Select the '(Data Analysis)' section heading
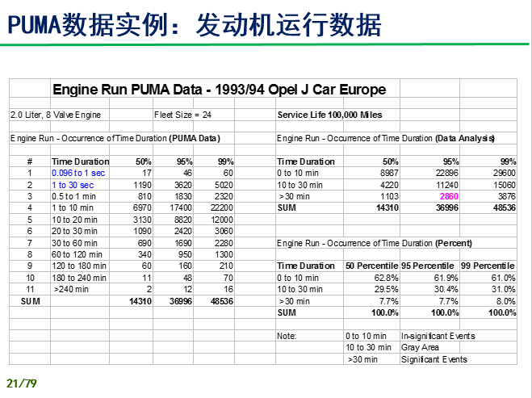The image size is (532, 398). click(x=465, y=138)
